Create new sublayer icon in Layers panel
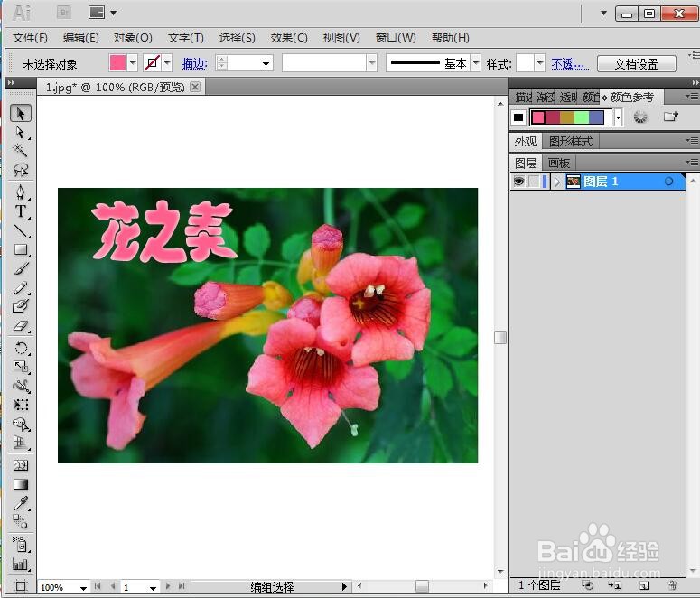 coord(615,585)
